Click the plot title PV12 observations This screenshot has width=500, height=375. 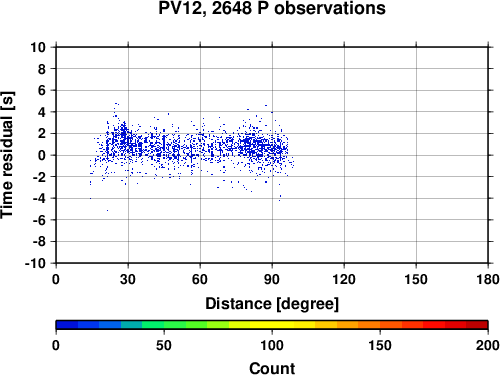tap(272, 8)
